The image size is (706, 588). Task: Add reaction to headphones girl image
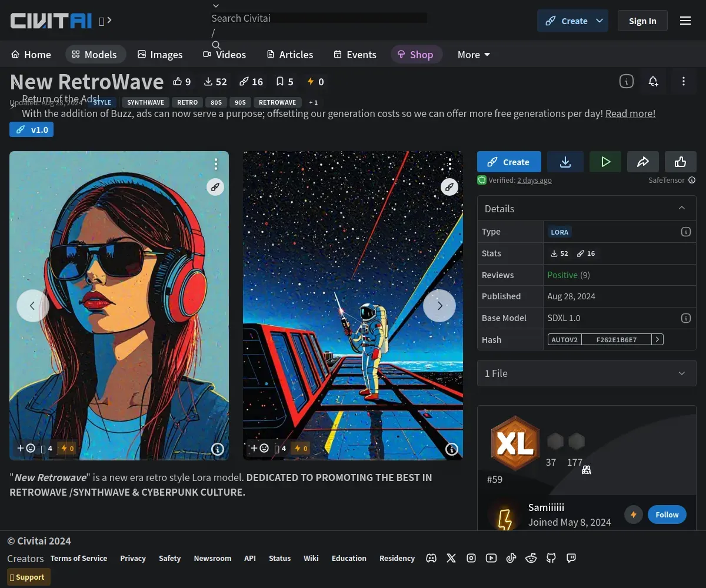point(26,448)
